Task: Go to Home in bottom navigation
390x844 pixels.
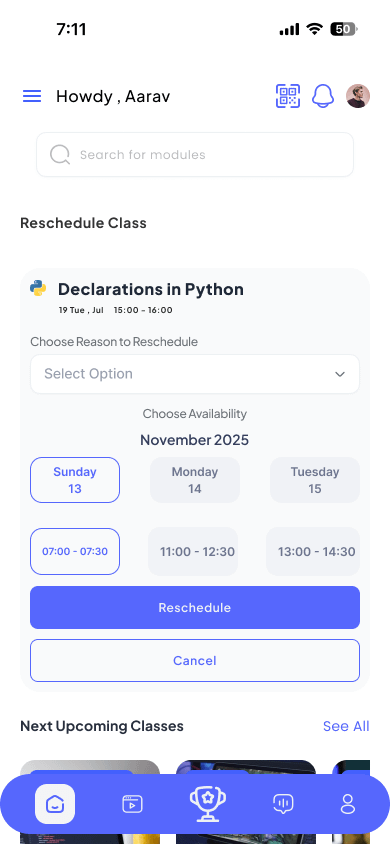Action: pos(55,804)
